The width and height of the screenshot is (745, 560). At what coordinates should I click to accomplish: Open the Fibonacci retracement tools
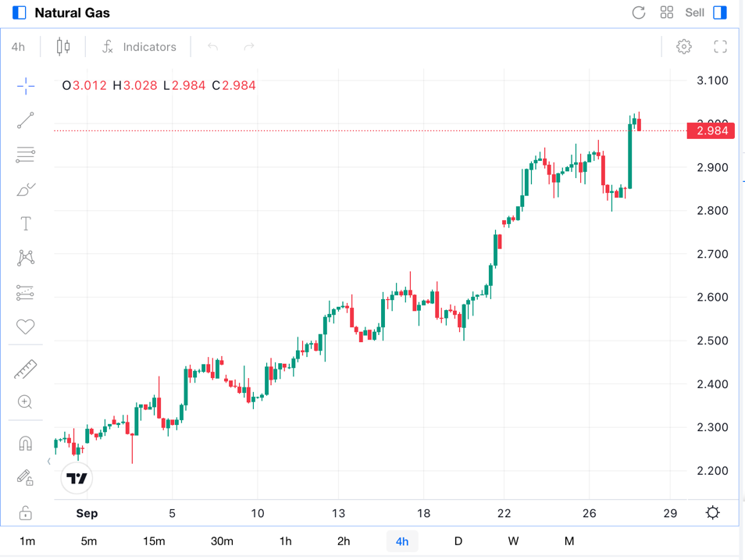click(26, 155)
